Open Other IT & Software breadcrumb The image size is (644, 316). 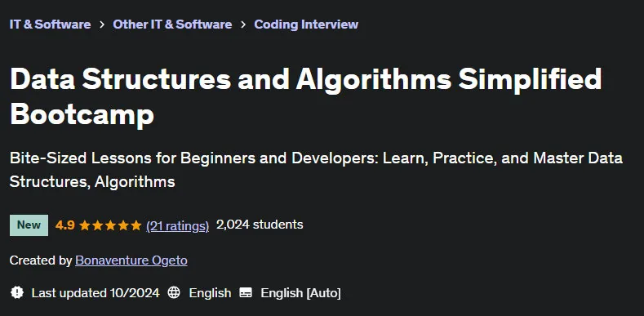click(172, 24)
